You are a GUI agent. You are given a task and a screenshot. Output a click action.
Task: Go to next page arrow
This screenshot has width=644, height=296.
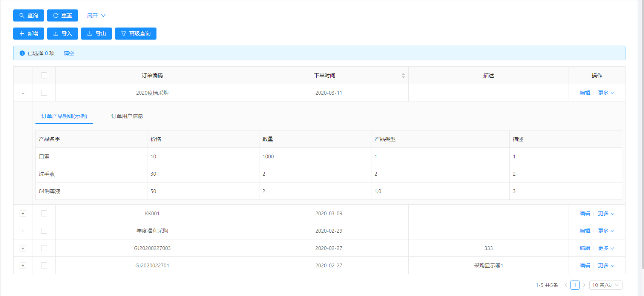point(584,285)
